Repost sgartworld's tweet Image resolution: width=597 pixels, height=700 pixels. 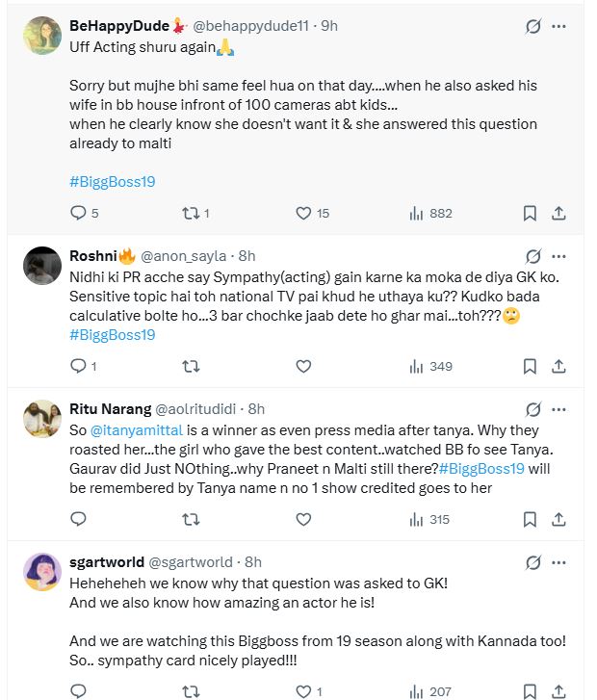click(x=191, y=690)
